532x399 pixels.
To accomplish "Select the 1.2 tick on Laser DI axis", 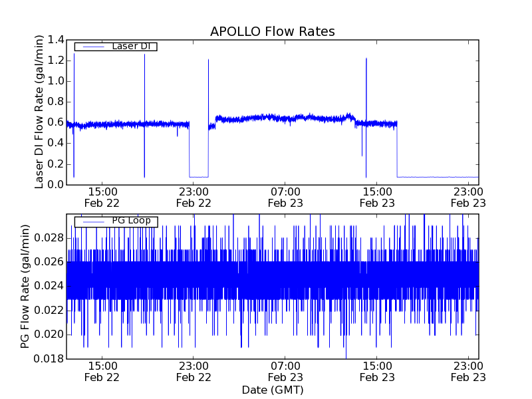I will (x=56, y=61).
